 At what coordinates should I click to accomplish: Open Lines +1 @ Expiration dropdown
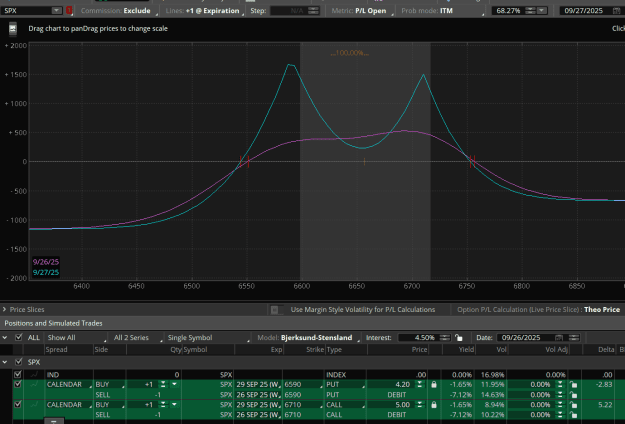pos(205,11)
